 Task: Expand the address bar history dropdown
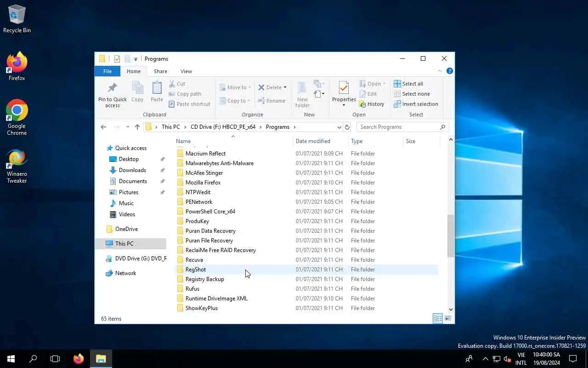pos(339,127)
